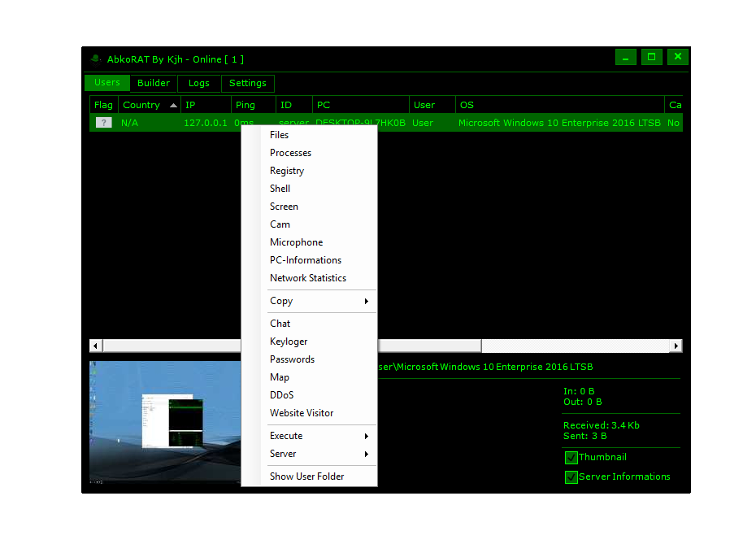Viewport: 756px width, 557px height.
Task: Click the question mark flag icon in the row
Action: 103,123
